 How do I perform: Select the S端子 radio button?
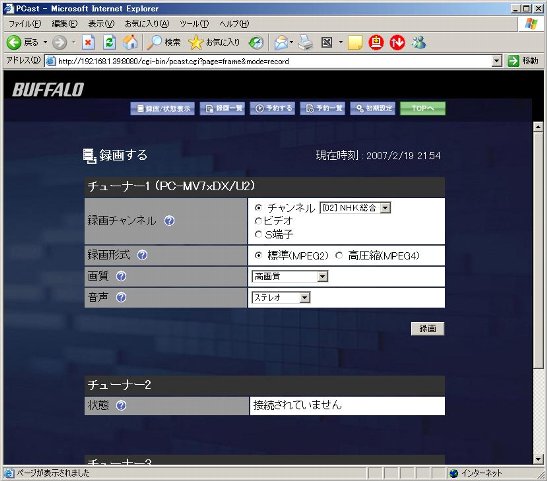(x=258, y=234)
